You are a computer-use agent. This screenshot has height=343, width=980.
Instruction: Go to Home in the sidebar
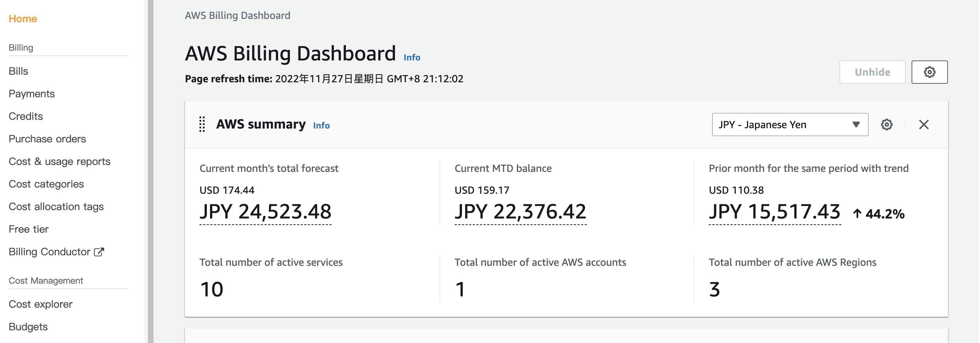click(23, 19)
